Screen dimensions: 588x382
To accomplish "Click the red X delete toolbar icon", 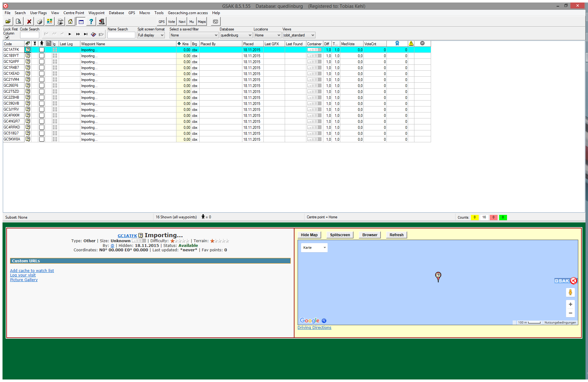I will click(x=29, y=21).
